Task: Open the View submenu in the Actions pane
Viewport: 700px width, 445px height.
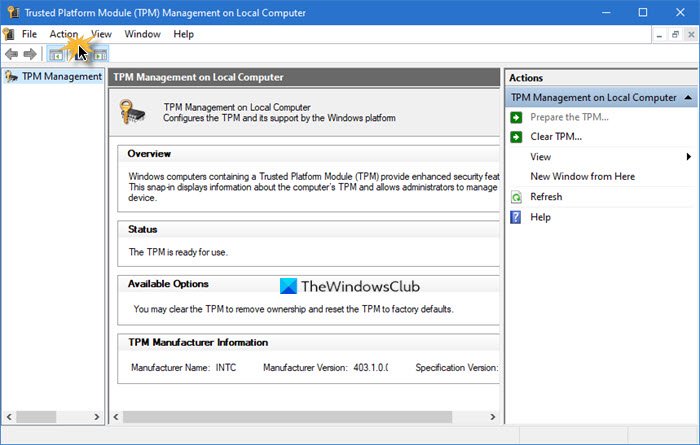Action: [x=540, y=157]
